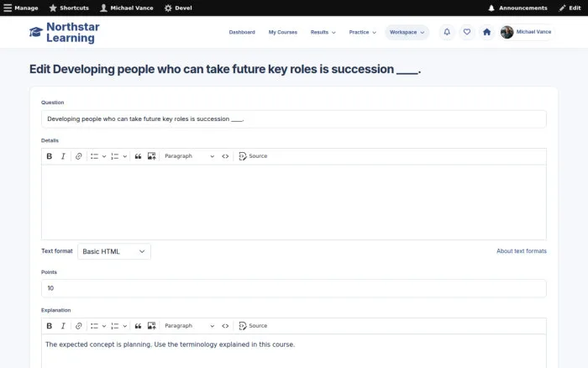588x368 pixels.
Task: Expand the Workspace navigation menu
Action: (x=407, y=32)
